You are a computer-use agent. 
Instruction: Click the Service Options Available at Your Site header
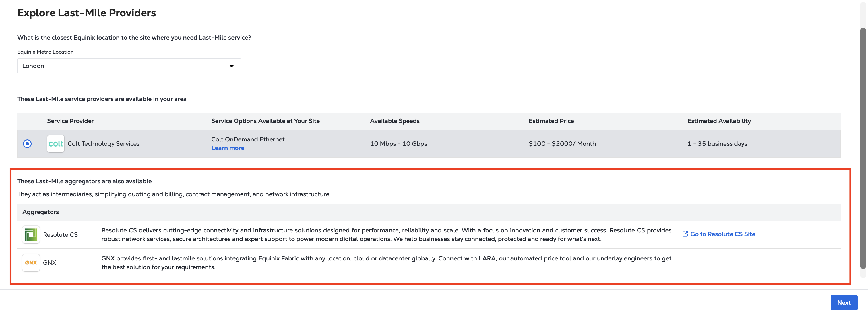coord(266,121)
